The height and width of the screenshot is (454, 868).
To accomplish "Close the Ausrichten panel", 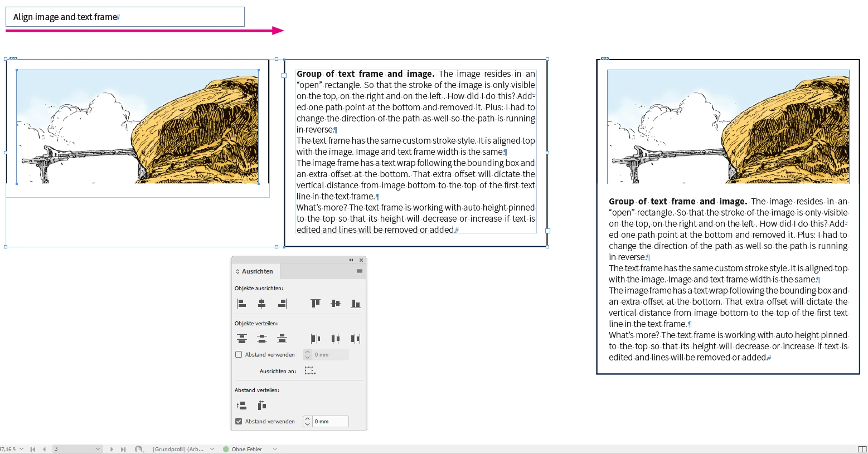I will 361,260.
